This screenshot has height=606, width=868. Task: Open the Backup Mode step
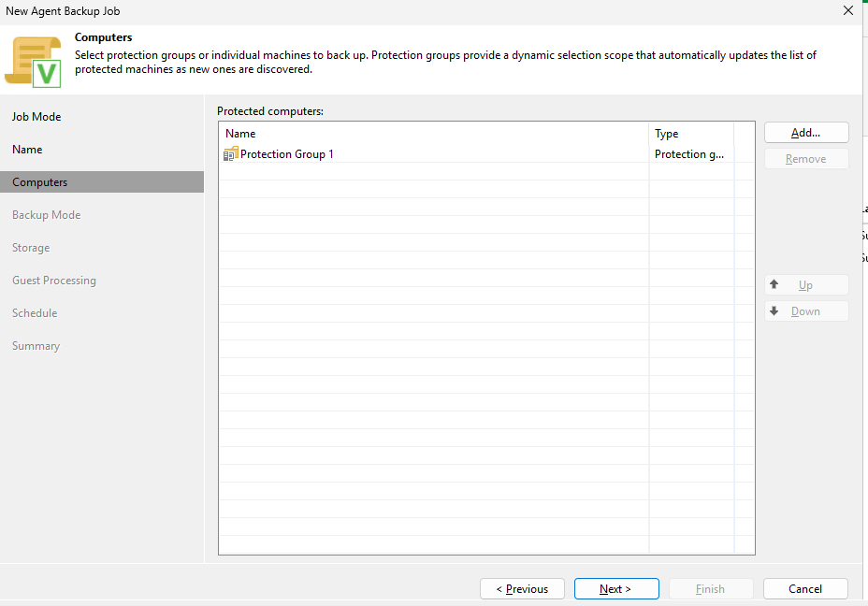tap(47, 215)
